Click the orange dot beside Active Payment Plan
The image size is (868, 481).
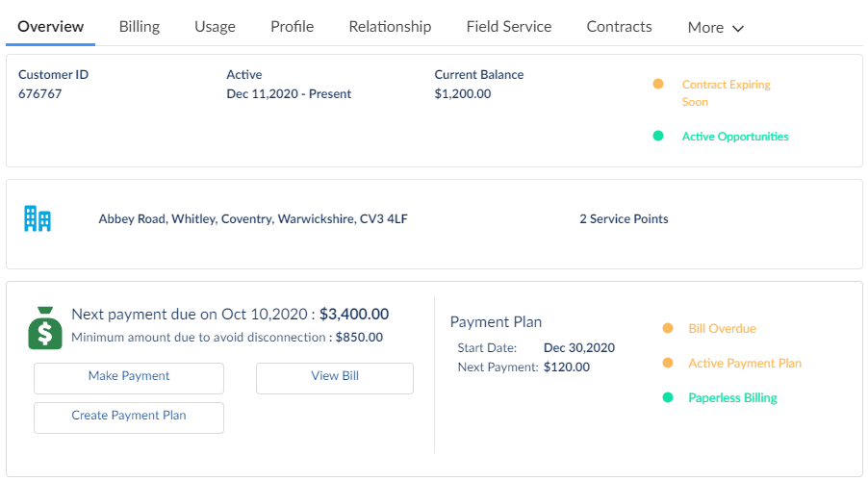point(668,363)
